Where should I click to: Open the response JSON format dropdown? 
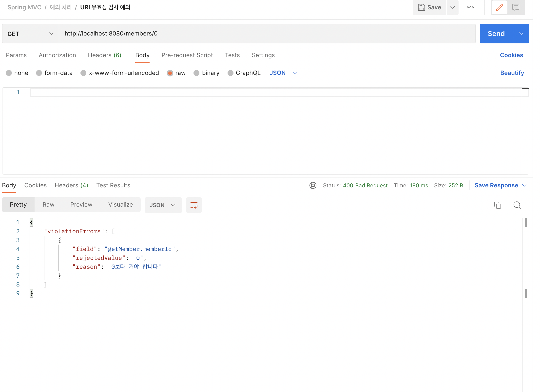pyautogui.click(x=163, y=205)
